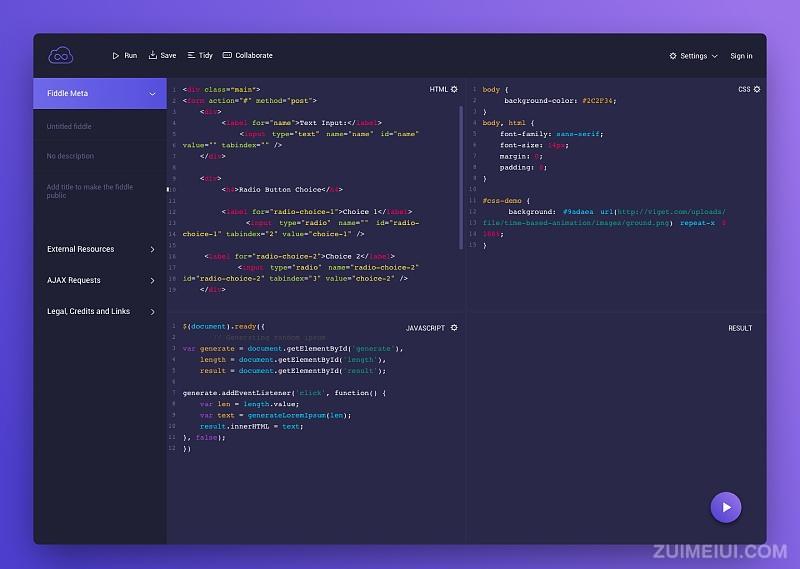Expand External Resources section
800x569 pixels.
coord(152,250)
